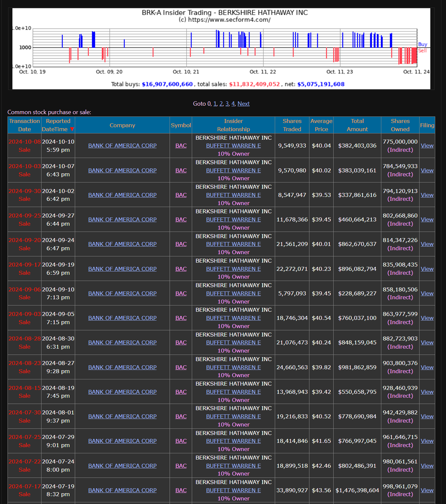Image resolution: width=446 pixels, height=504 pixels.
Task: Click reported datetime 2024-08-27 9:28 pm
Action: point(58,367)
